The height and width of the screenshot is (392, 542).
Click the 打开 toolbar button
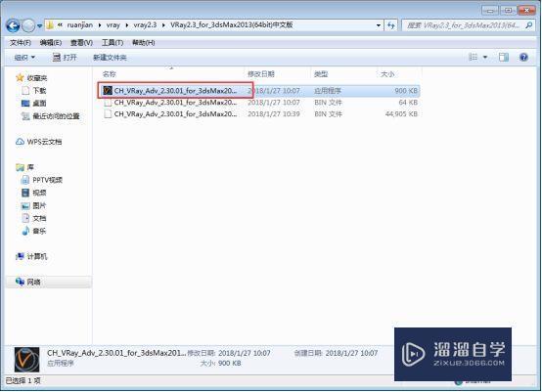(x=65, y=58)
